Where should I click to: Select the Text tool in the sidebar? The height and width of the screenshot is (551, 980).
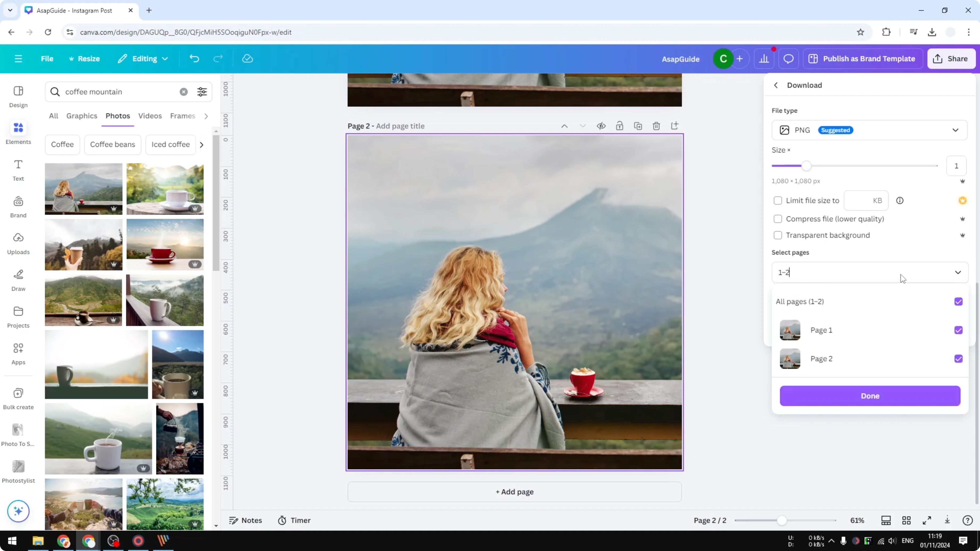pos(18,170)
